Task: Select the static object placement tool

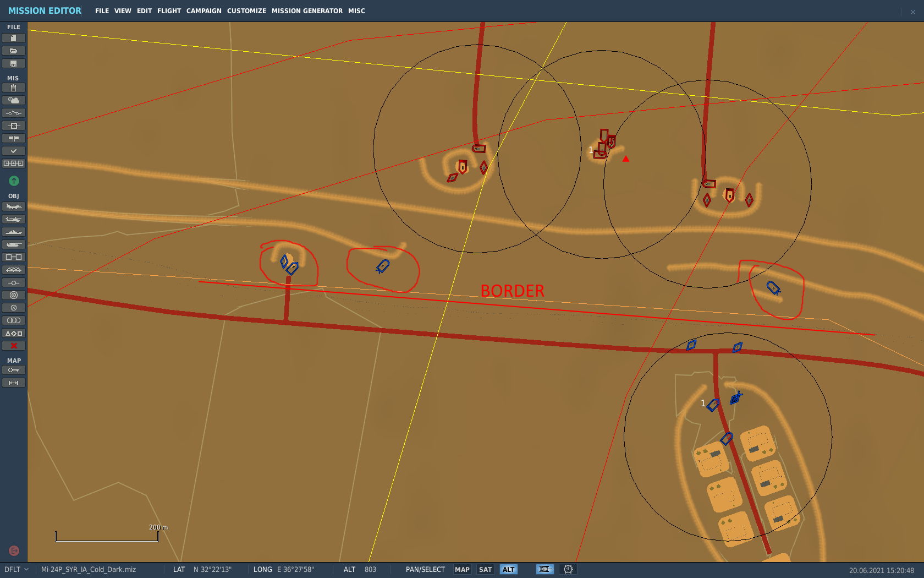Action: [x=14, y=257]
